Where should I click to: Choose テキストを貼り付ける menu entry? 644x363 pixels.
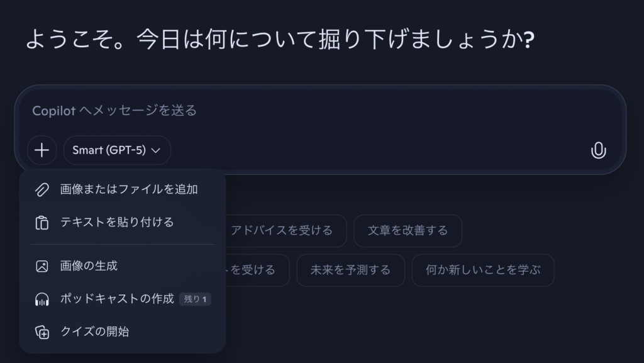[116, 222]
